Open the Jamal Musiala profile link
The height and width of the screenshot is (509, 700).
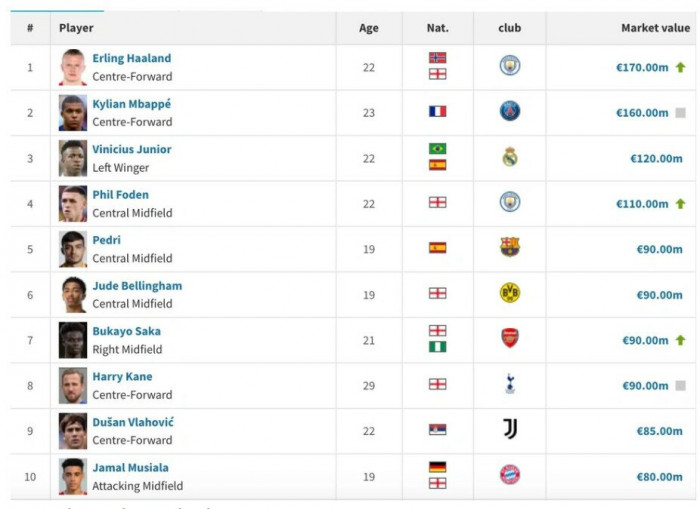click(x=130, y=468)
